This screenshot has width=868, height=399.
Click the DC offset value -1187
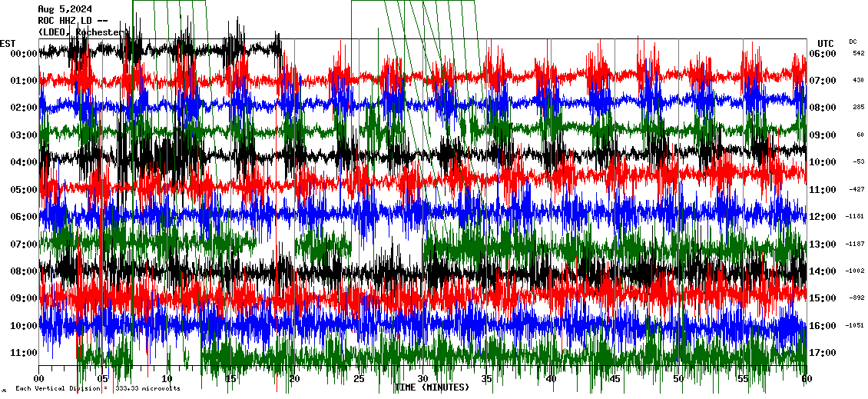point(856,244)
